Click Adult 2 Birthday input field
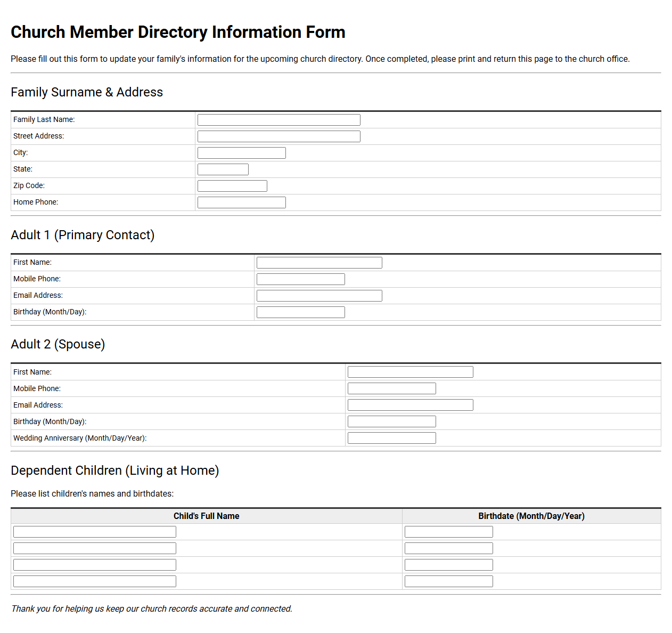The width and height of the screenshot is (672, 633). point(391,421)
